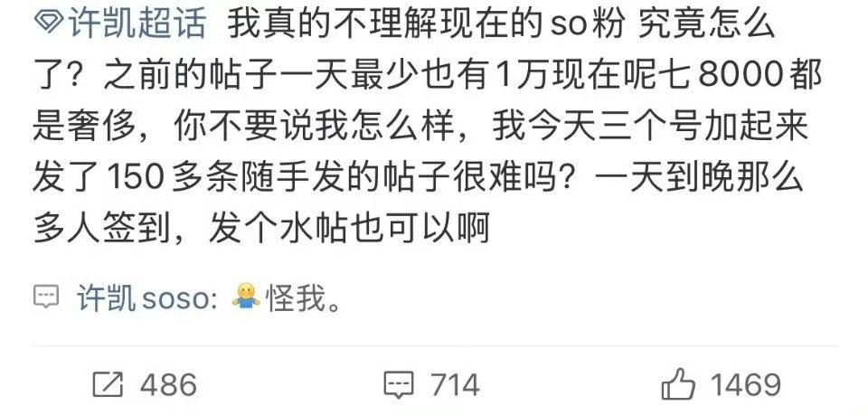
Task: Open the 714 comments count
Action: point(455,384)
